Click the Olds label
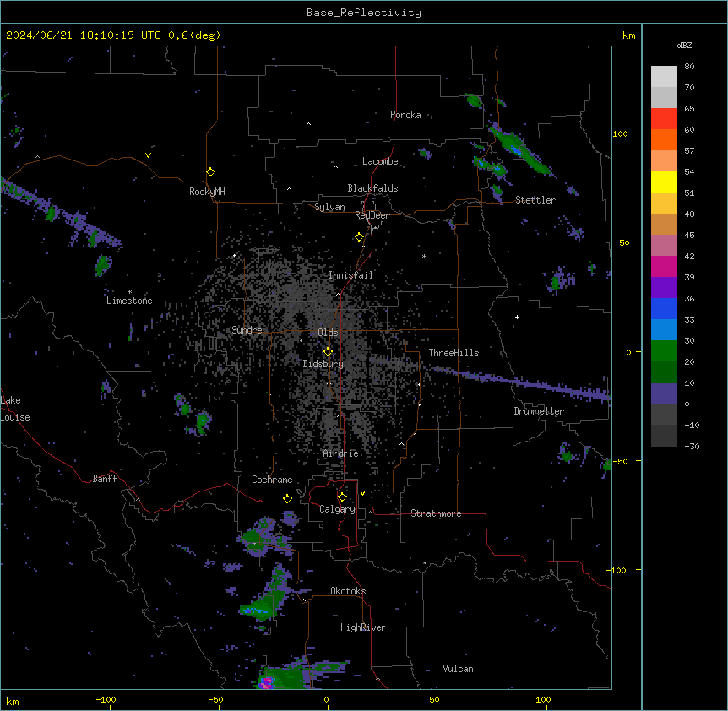 tap(328, 333)
